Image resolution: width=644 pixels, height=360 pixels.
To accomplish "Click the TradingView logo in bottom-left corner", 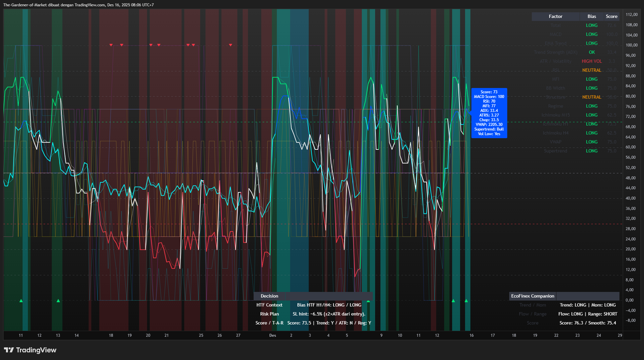I will (30, 350).
